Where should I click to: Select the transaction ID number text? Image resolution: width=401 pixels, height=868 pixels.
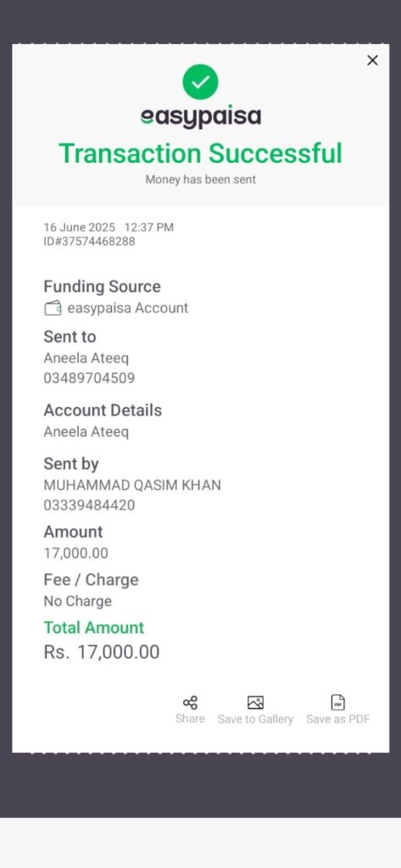tap(89, 242)
